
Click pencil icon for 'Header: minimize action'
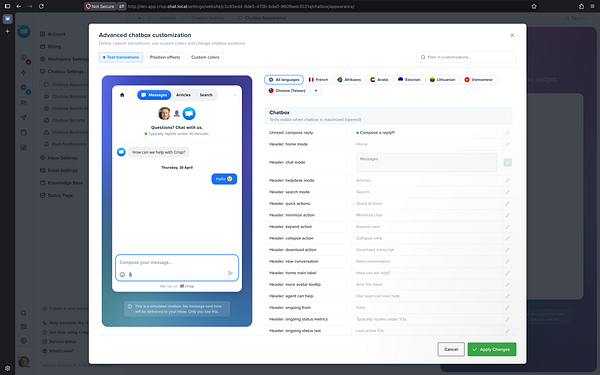point(507,215)
